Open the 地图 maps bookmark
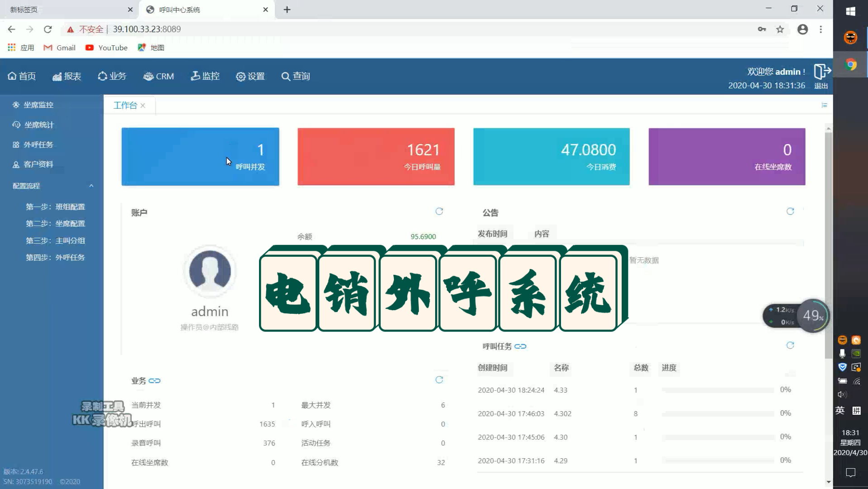The width and height of the screenshot is (868, 489). pyautogui.click(x=151, y=48)
